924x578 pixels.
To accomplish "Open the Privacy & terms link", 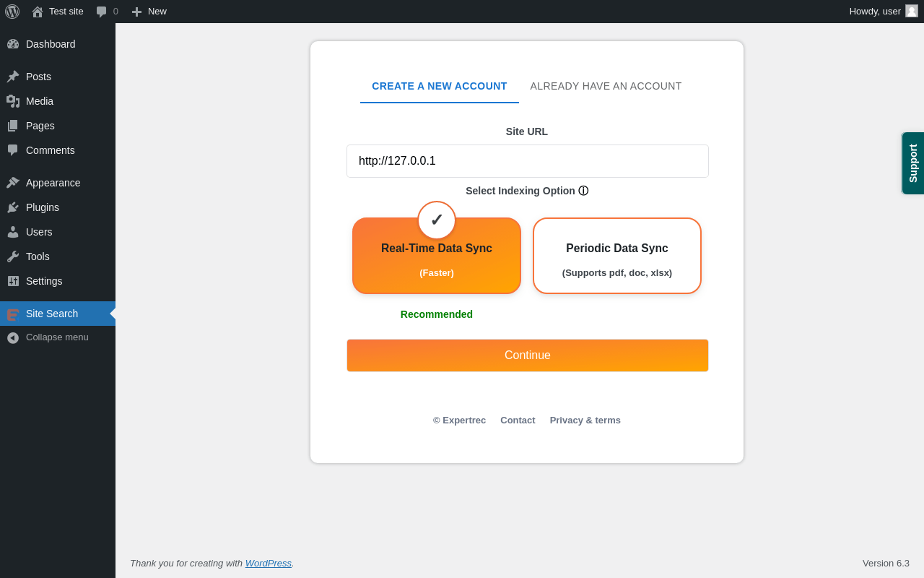I will pyautogui.click(x=585, y=420).
